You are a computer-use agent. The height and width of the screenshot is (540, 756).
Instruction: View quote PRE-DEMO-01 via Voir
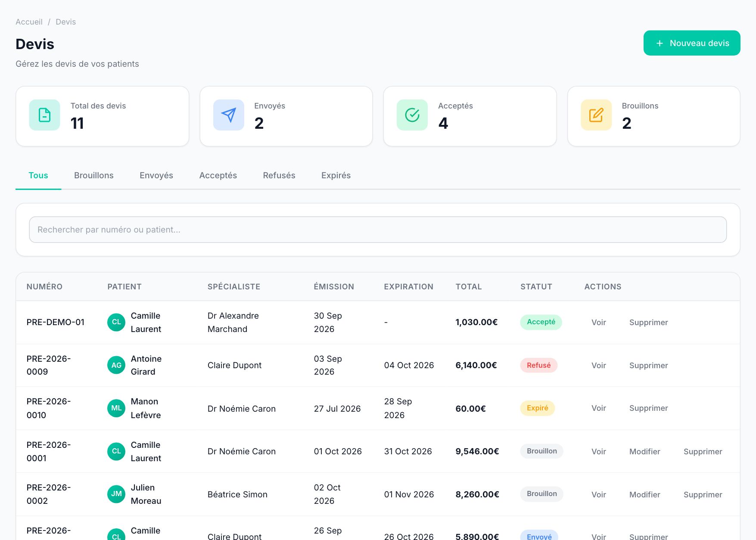pos(599,322)
